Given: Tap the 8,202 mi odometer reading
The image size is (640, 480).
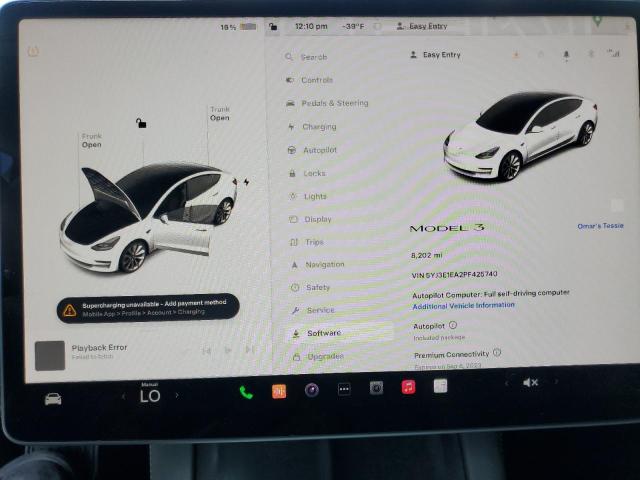Looking at the screenshot, I should click(426, 256).
